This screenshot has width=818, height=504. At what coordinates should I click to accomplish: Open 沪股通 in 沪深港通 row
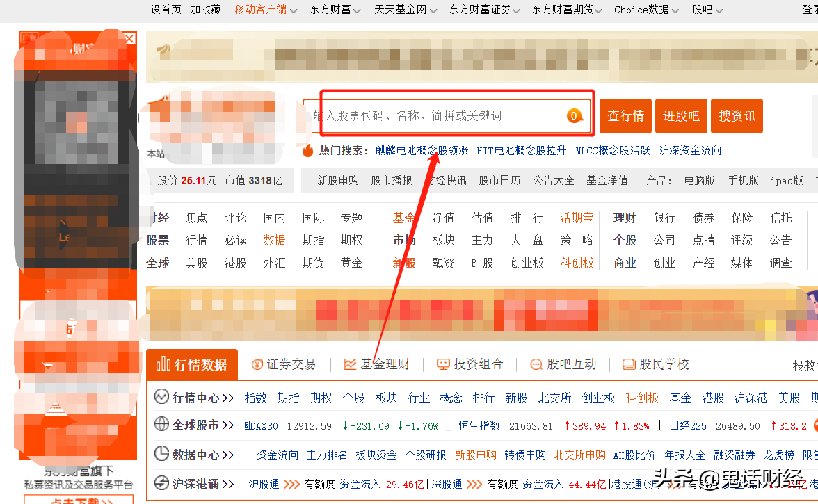click(264, 485)
